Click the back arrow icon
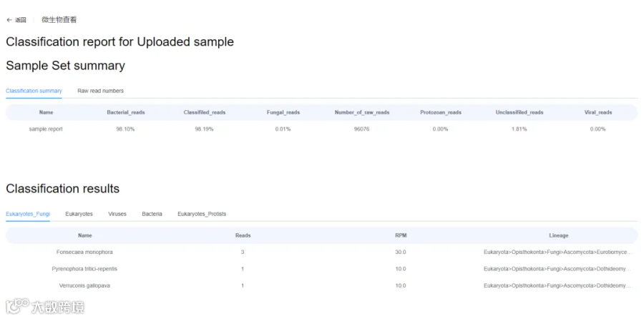644x319 pixels. click(x=9, y=20)
